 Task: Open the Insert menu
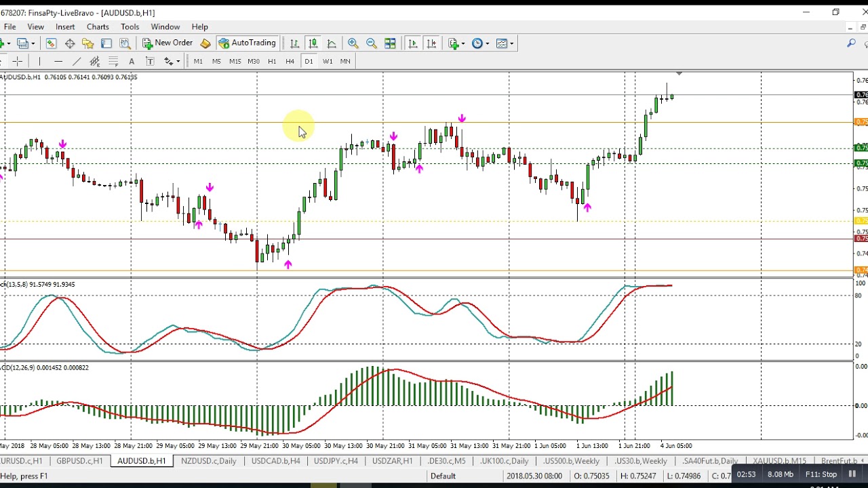click(x=65, y=27)
